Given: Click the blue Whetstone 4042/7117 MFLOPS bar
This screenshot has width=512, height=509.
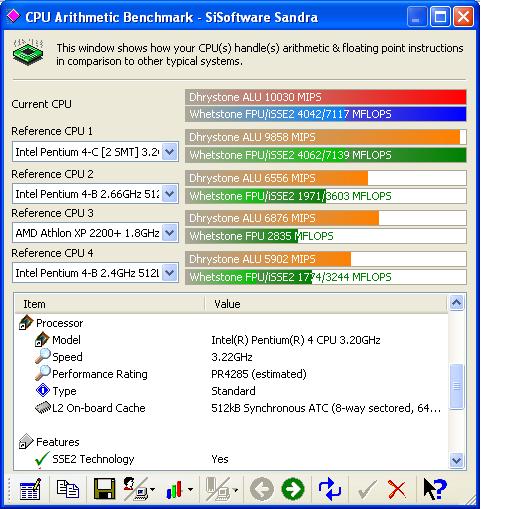Looking at the screenshot, I should point(326,114).
